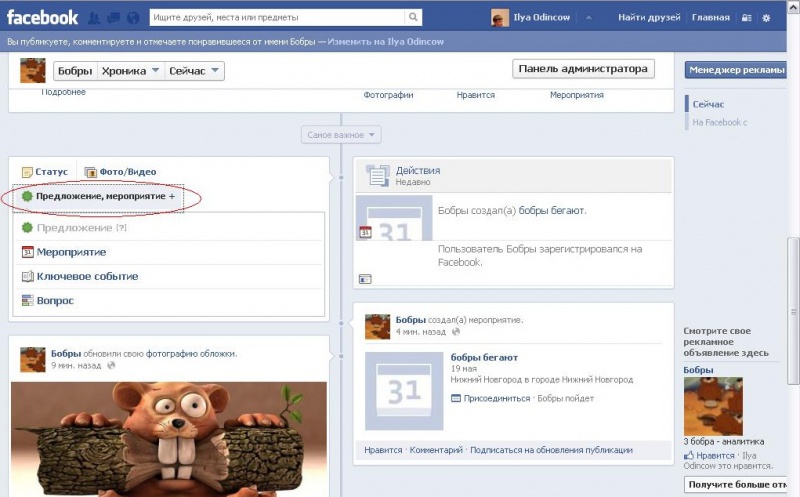Go to Главная

711,17
